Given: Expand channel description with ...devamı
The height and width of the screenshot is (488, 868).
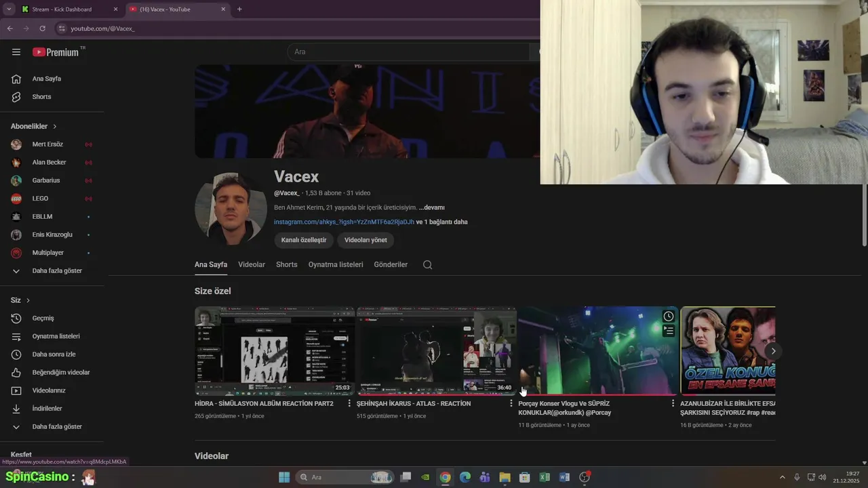Looking at the screenshot, I should point(432,207).
